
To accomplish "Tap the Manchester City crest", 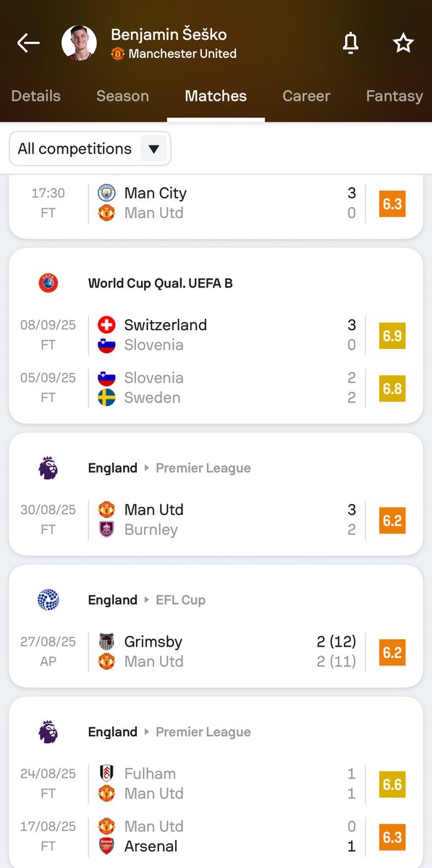I will coord(106,193).
